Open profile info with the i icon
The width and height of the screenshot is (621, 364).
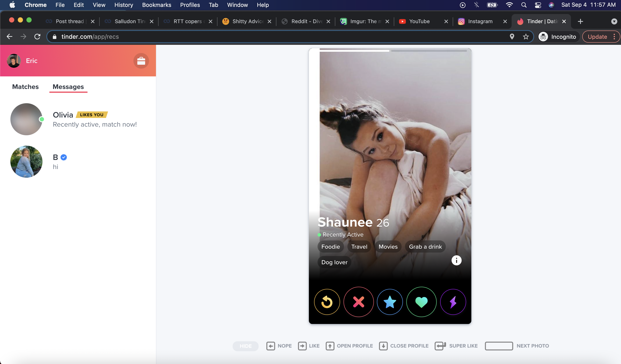456,260
